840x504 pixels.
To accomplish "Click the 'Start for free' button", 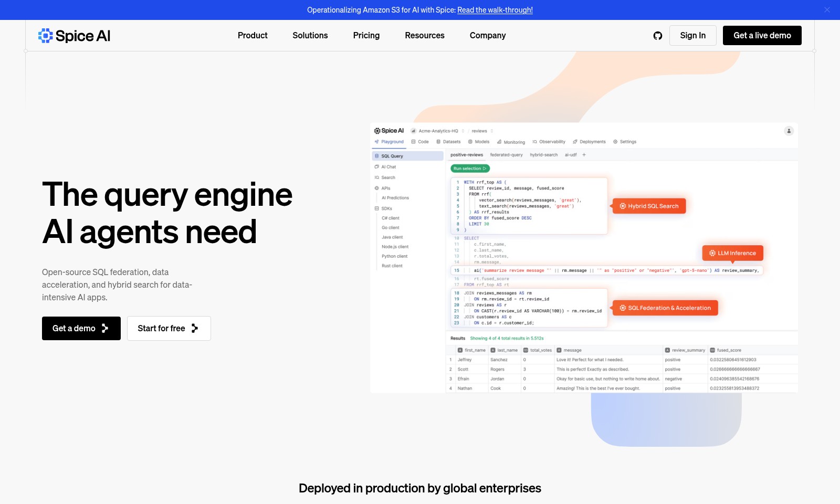I will point(169,329).
